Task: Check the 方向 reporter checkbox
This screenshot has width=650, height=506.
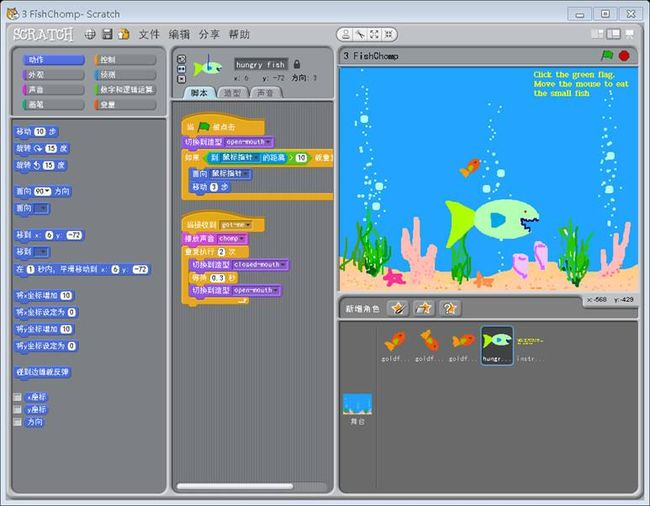Action: [x=17, y=422]
